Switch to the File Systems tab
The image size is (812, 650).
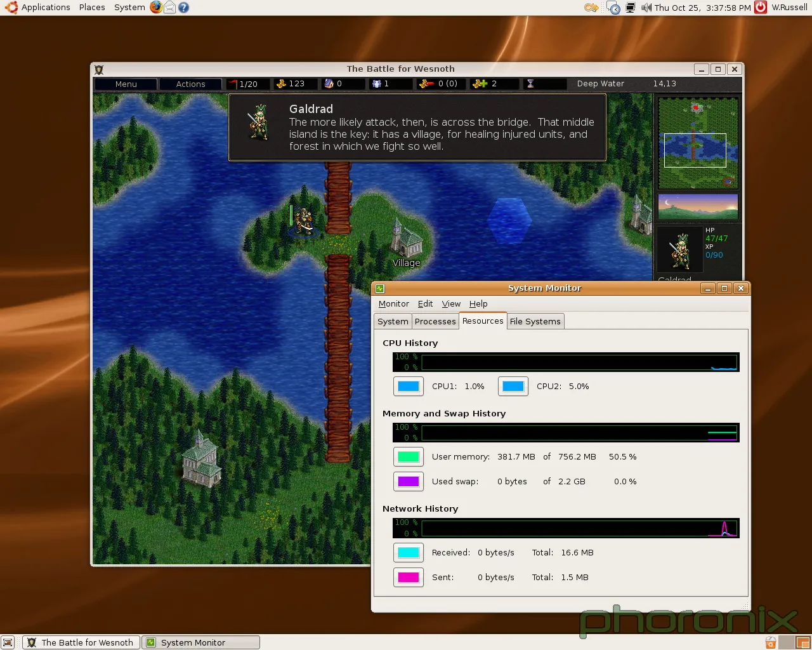click(535, 321)
